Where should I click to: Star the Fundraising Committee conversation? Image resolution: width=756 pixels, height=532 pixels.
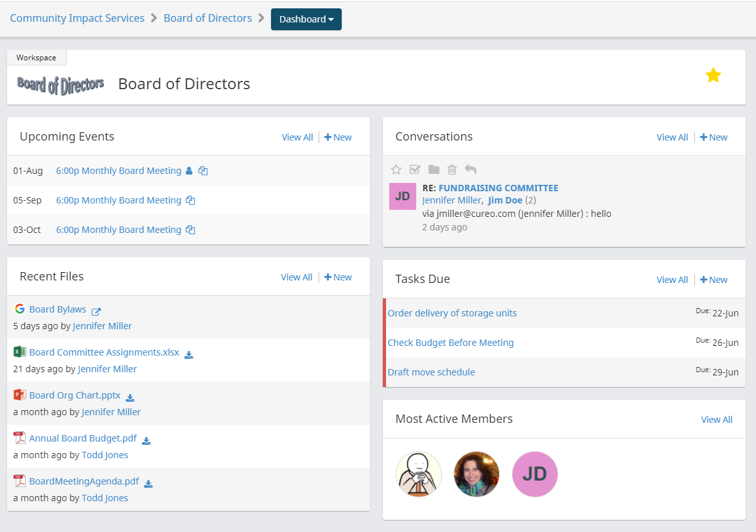point(396,170)
